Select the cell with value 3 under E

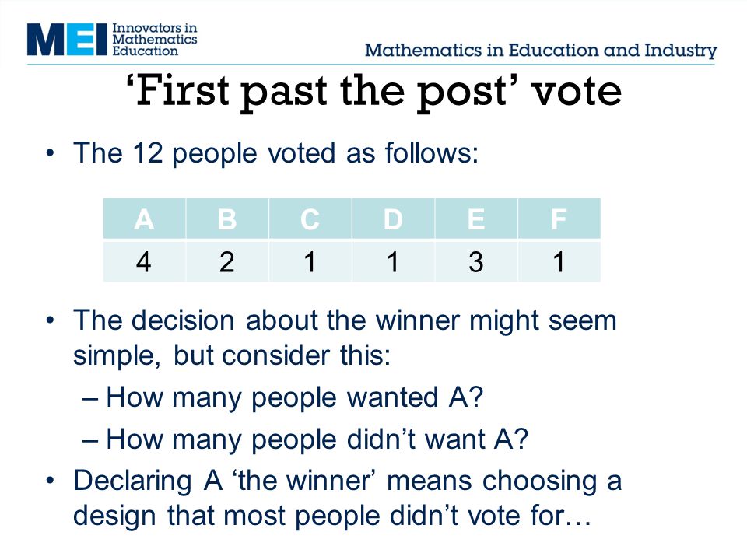pos(476,261)
